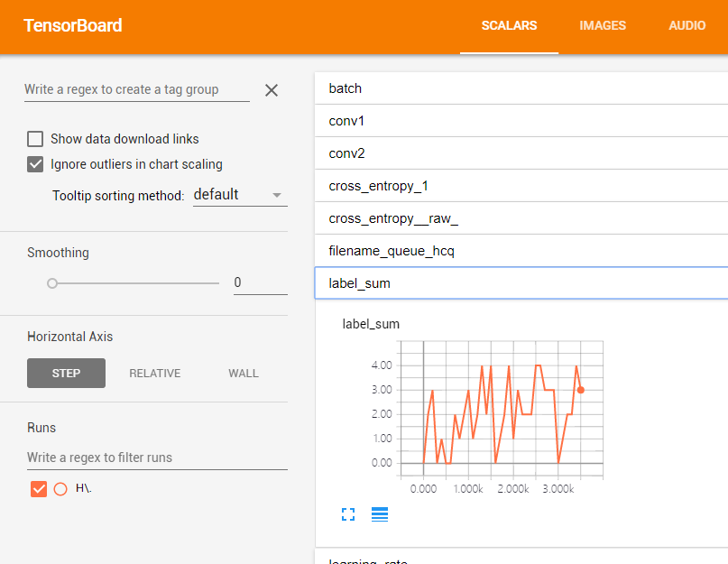The image size is (728, 564).
Task: Click the Smoothing slider handle
Action: [x=52, y=283]
